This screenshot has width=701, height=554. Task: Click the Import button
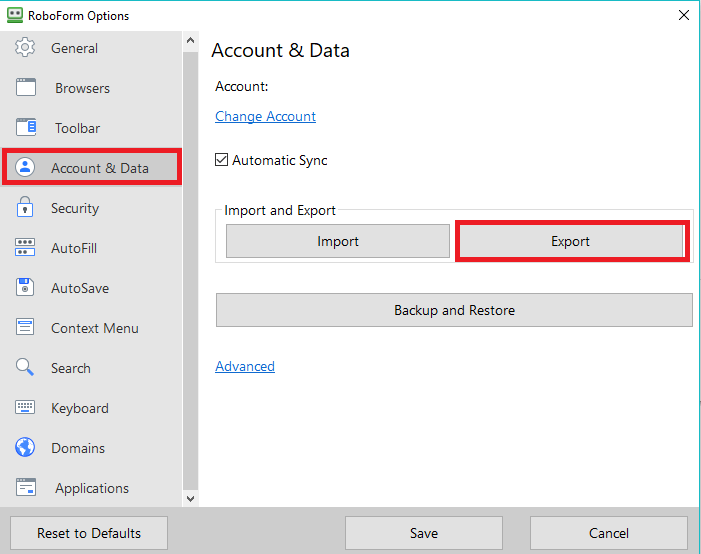[x=338, y=241]
